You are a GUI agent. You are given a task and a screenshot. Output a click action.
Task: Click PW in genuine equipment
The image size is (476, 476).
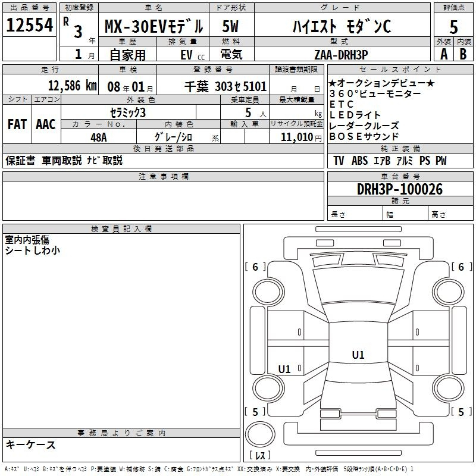pos(441,161)
